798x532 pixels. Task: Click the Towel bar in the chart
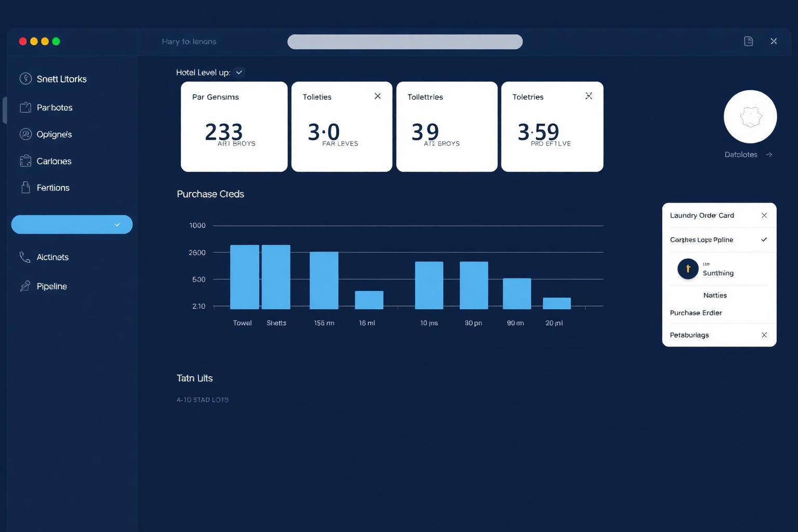pos(245,277)
